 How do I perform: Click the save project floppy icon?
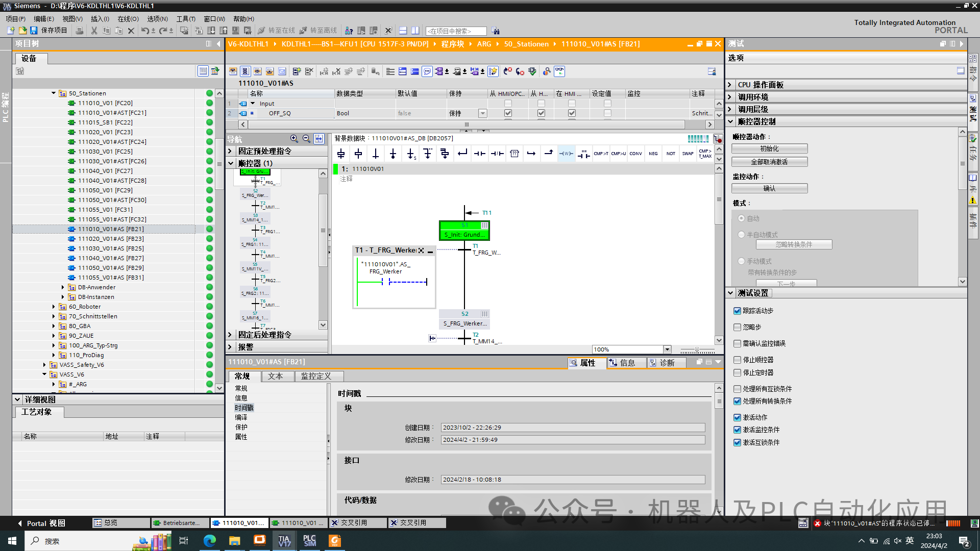33,31
